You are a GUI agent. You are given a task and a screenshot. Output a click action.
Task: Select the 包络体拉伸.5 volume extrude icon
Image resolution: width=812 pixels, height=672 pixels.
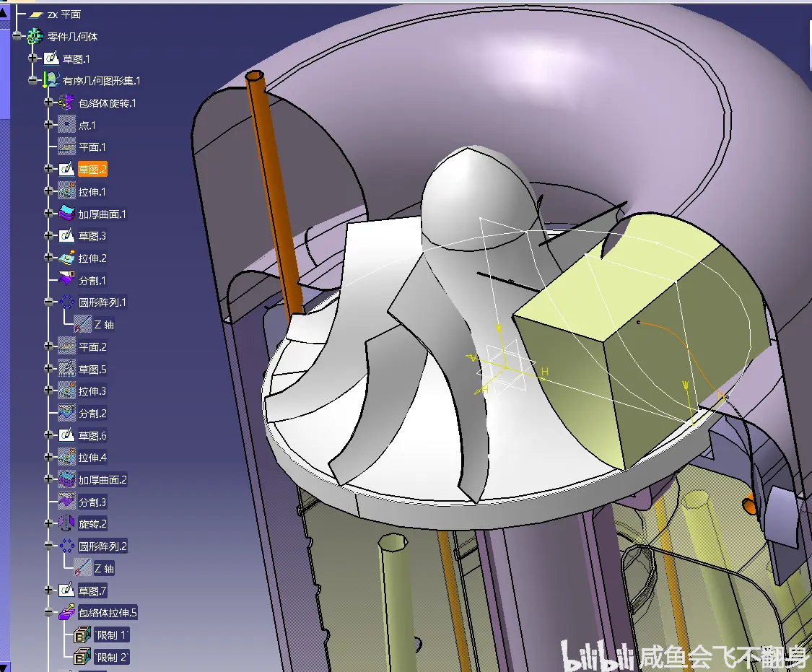(x=66, y=613)
